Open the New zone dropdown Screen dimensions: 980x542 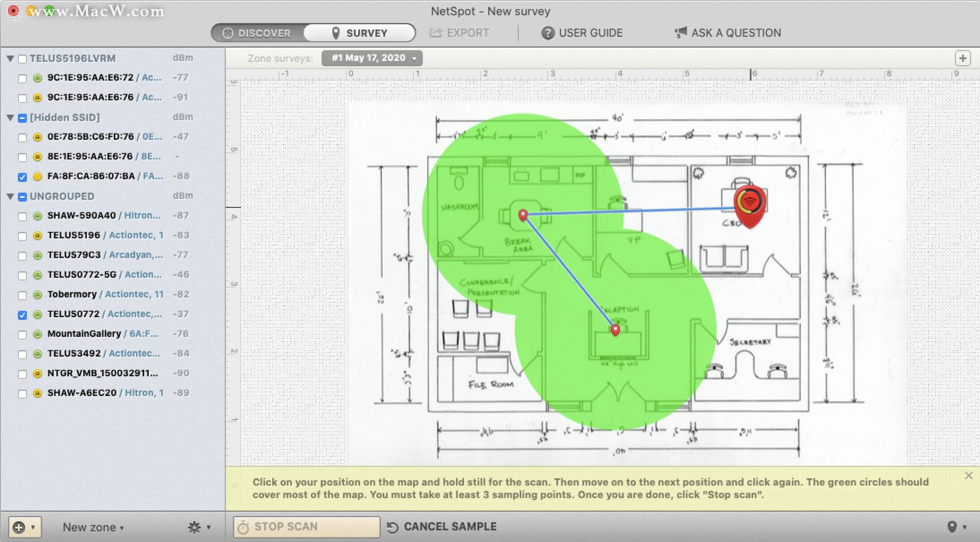click(93, 527)
